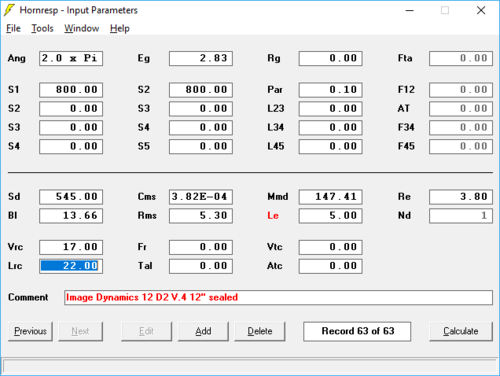The height and width of the screenshot is (376, 500).
Task: Click the Ang label
Action: (17, 58)
